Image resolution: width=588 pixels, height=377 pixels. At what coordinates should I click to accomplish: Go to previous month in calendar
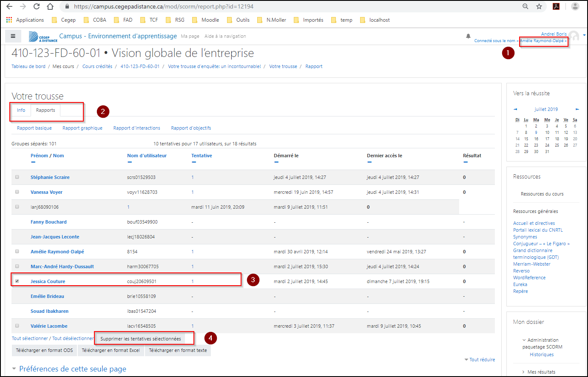pos(515,109)
